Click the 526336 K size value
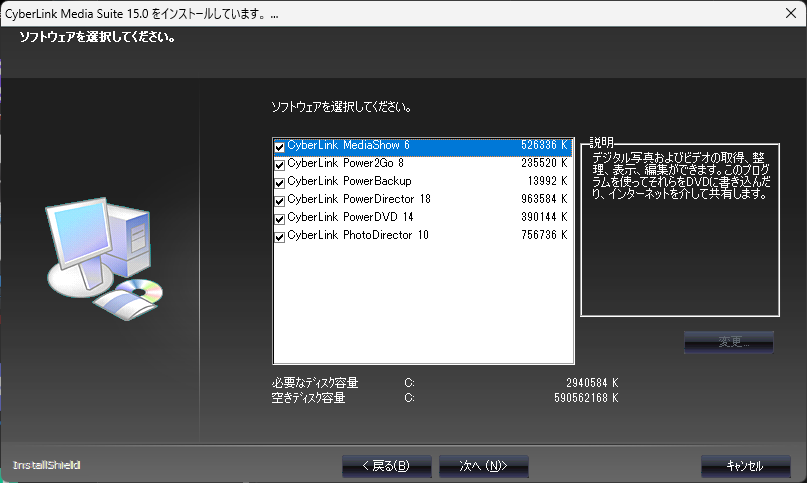 [x=544, y=145]
